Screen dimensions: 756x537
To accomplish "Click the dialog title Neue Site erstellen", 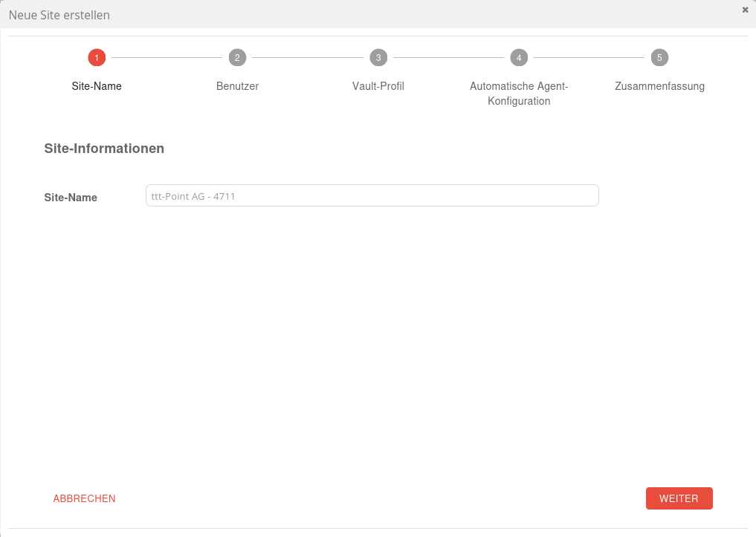I will click(x=59, y=15).
